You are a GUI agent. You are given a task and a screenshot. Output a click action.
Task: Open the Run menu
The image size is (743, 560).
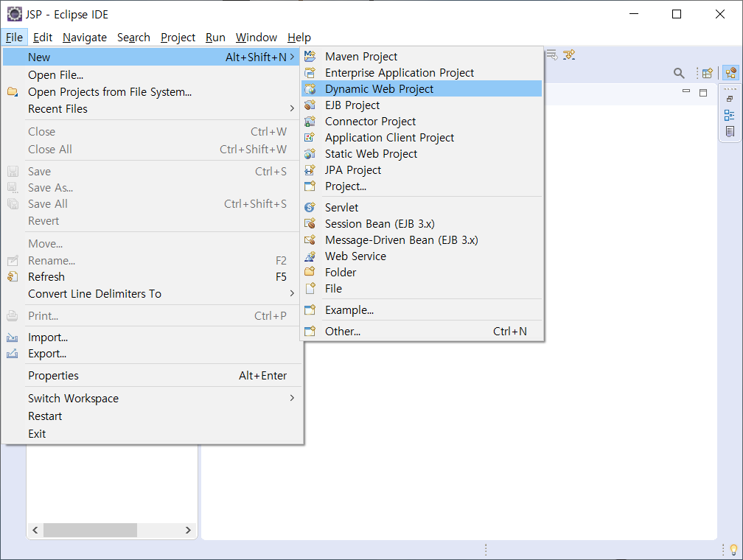pos(215,38)
